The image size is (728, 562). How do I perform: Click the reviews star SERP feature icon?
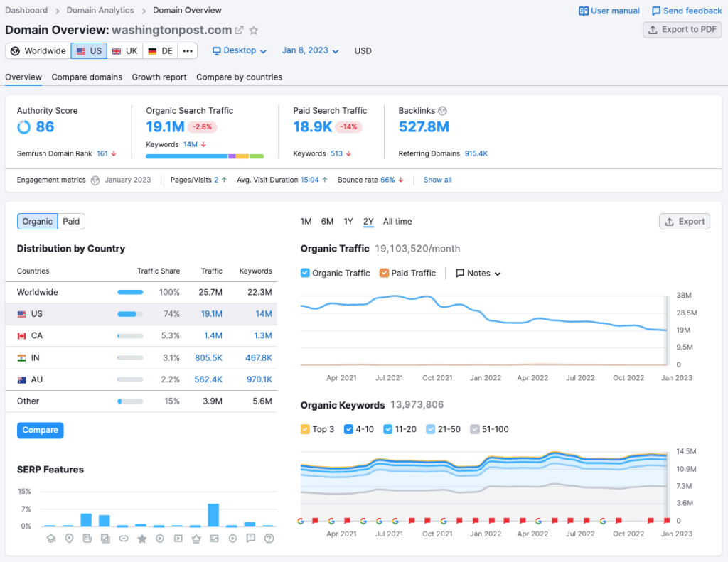pos(142,539)
